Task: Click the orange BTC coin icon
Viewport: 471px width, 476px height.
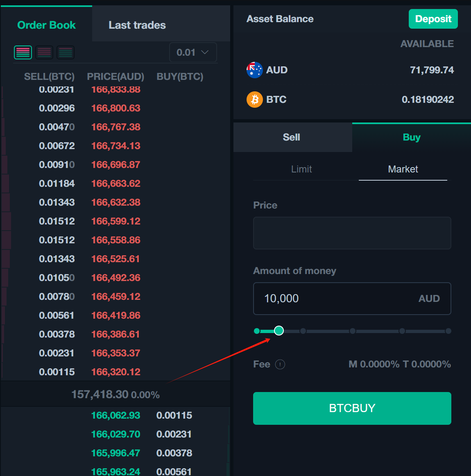Action: click(254, 100)
